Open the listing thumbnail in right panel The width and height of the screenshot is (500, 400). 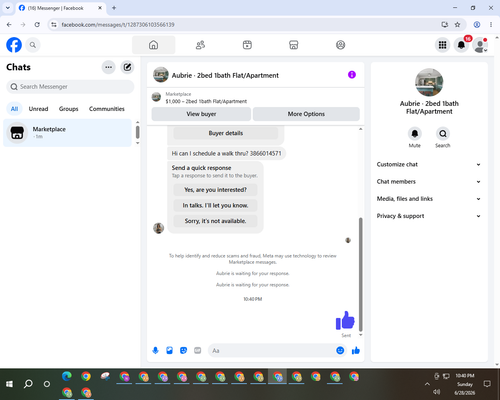[429, 82]
